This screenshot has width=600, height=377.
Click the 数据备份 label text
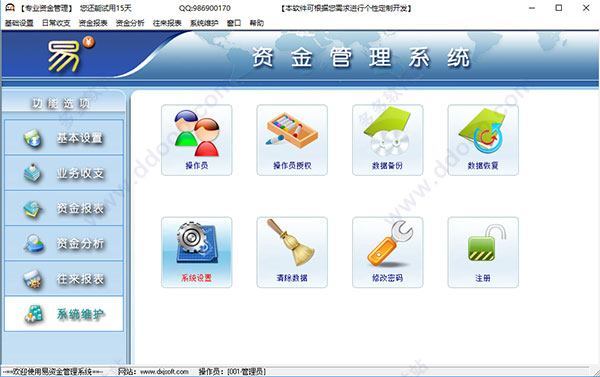coord(387,165)
